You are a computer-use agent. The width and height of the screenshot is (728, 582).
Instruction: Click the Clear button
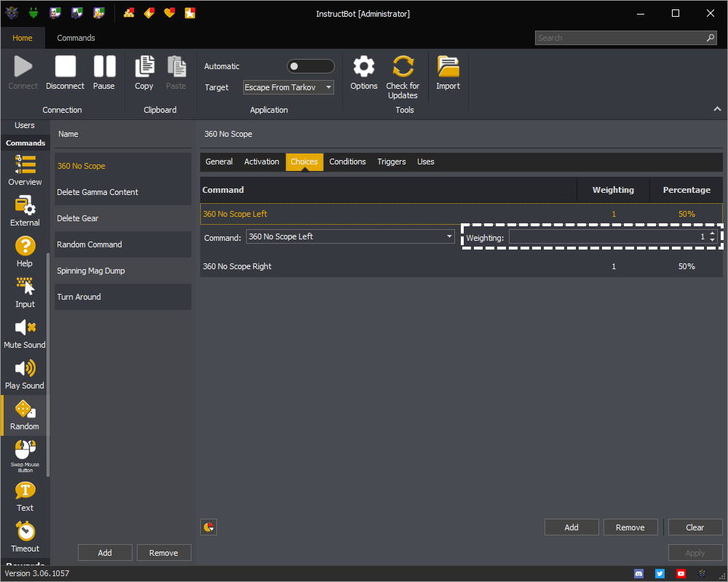point(695,527)
